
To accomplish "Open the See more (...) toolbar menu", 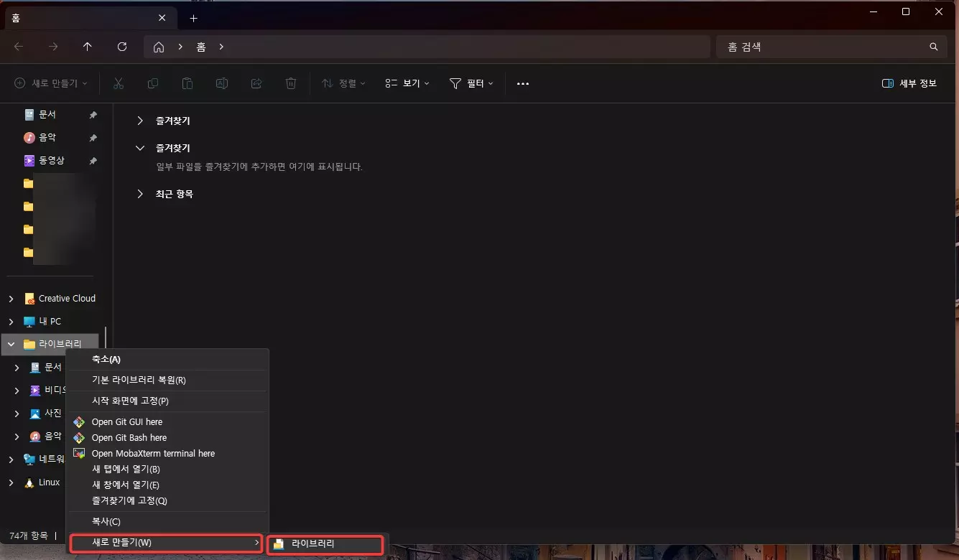I will pos(522,83).
